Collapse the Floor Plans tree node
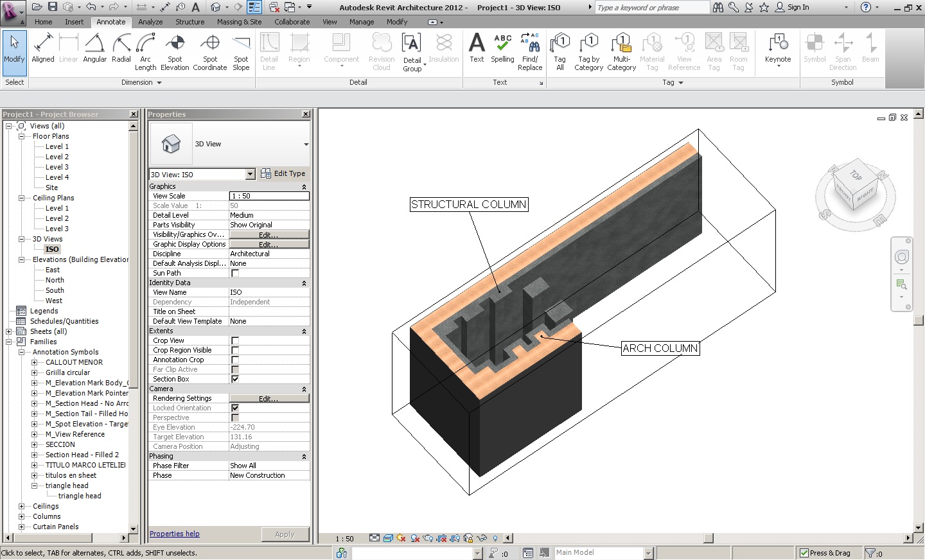 tap(21, 136)
